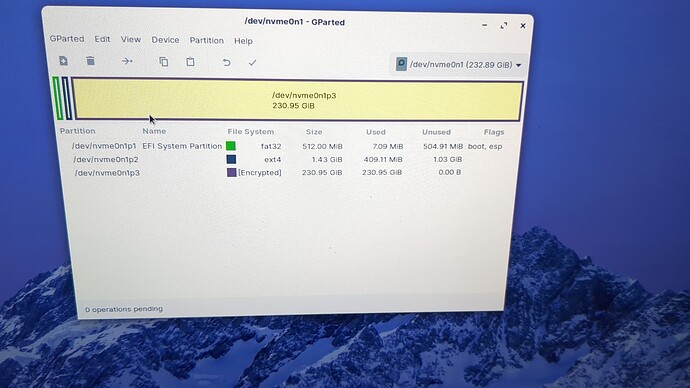Open the GParted menu

click(67, 39)
